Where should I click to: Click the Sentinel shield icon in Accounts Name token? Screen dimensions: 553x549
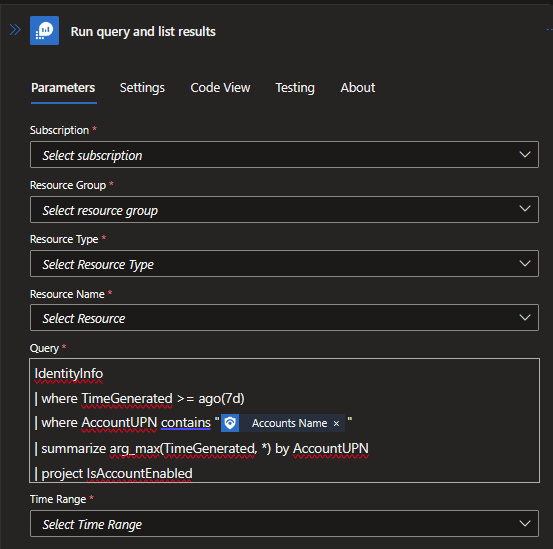(x=230, y=423)
